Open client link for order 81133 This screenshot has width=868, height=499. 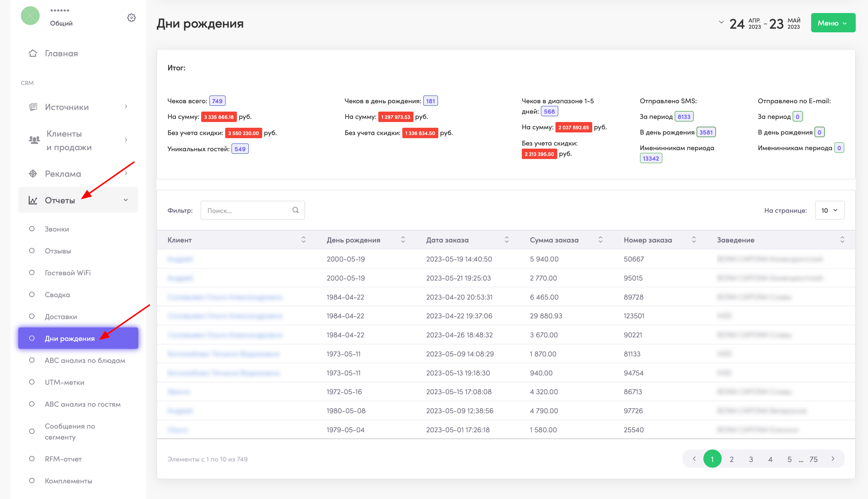(224, 354)
